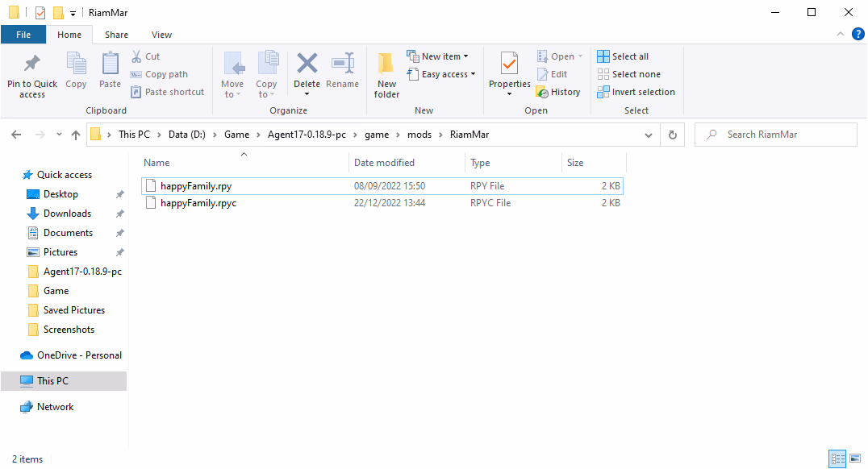This screenshot has height=469, width=868.
Task: Open recent locations dropdown arrow
Action: point(59,135)
